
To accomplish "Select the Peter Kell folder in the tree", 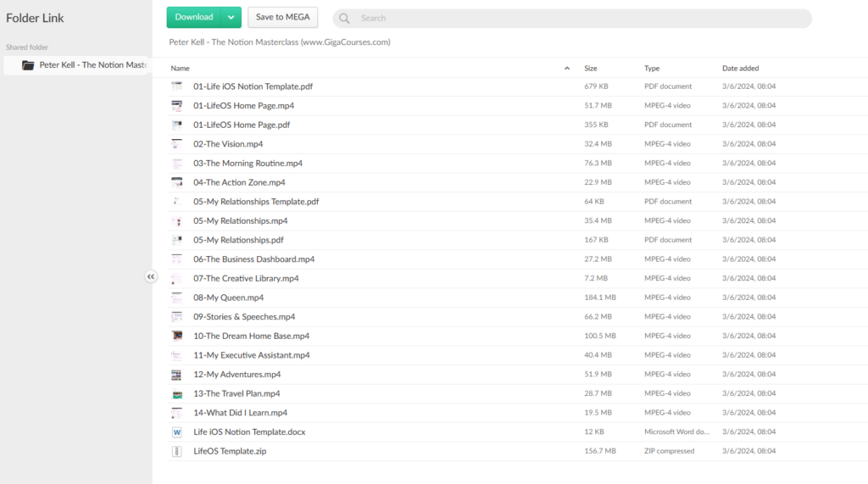I will (92, 65).
